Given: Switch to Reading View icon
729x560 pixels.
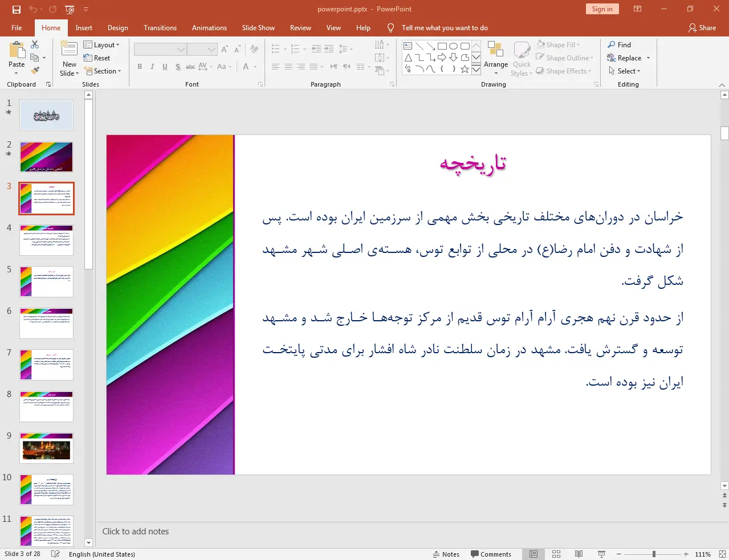Looking at the screenshot, I should point(579,554).
